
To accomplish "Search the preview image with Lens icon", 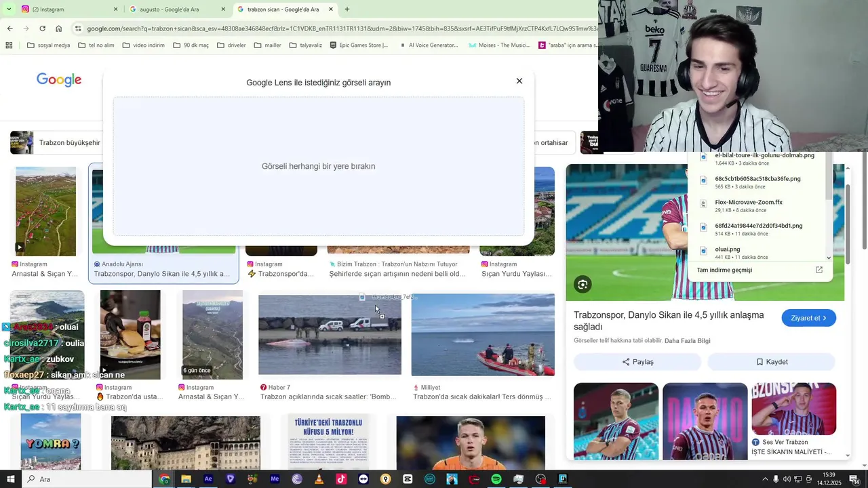I will (x=583, y=284).
